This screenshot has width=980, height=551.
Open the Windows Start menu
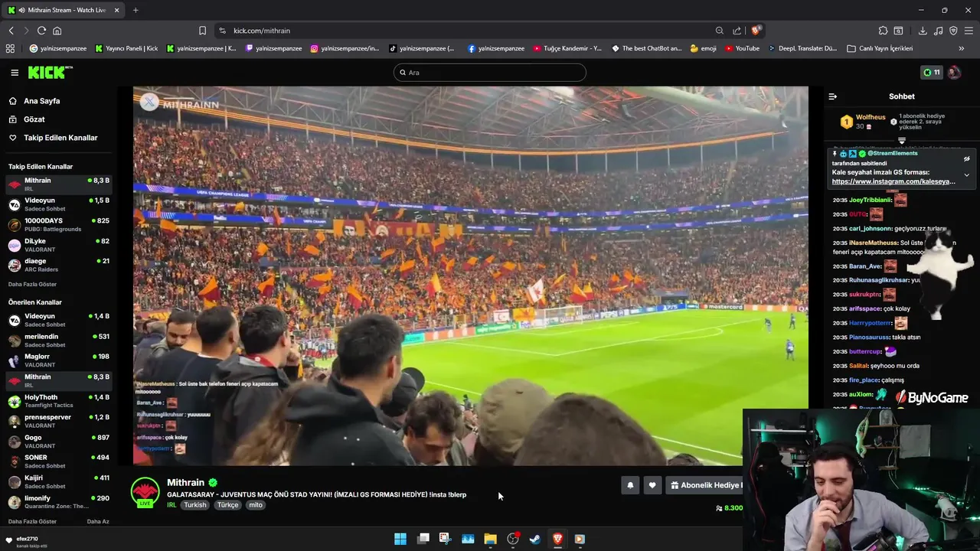coord(400,539)
